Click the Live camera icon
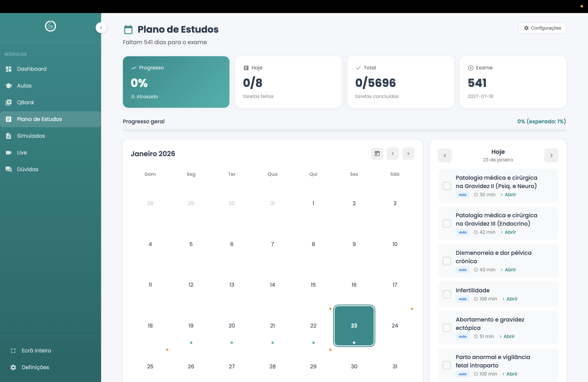The image size is (588, 382). click(x=9, y=153)
